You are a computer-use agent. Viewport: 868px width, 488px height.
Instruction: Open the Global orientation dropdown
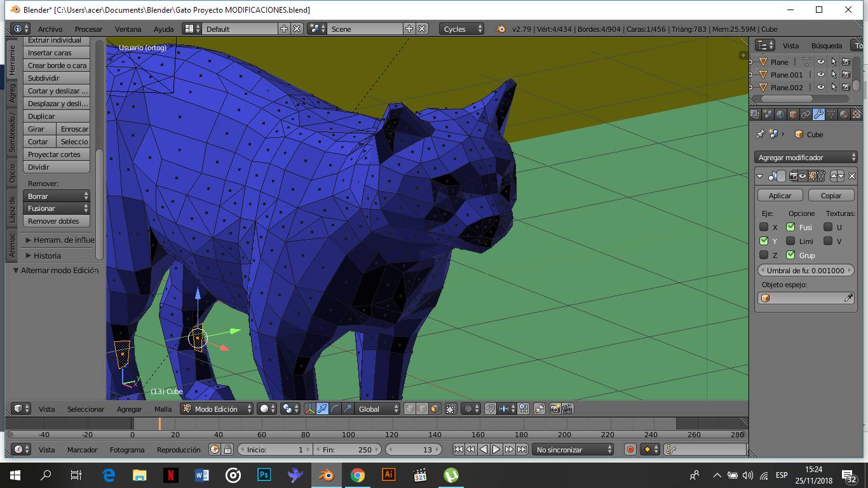[377, 409]
